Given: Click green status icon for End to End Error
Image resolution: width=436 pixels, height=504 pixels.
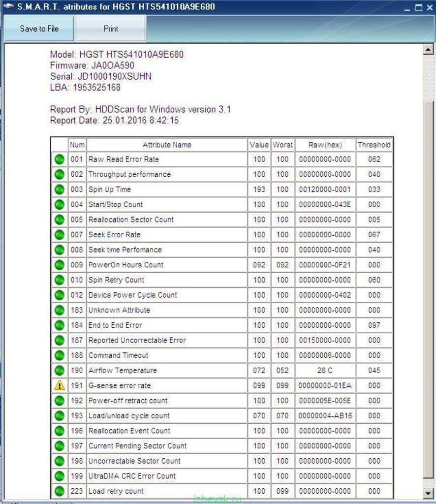Looking at the screenshot, I should click(x=60, y=325).
